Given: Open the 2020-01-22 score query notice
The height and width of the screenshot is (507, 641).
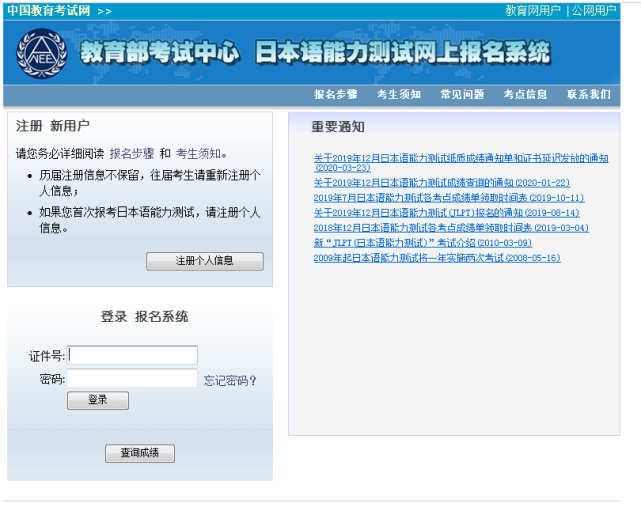Looking at the screenshot, I should coord(442,182).
